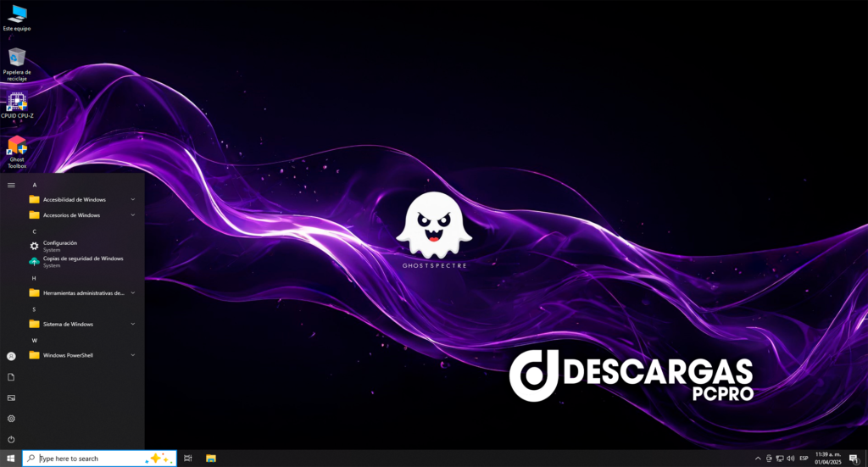The image size is (868, 467).
Task: Open the Settings gear in the Start sidebar
Action: 11,419
